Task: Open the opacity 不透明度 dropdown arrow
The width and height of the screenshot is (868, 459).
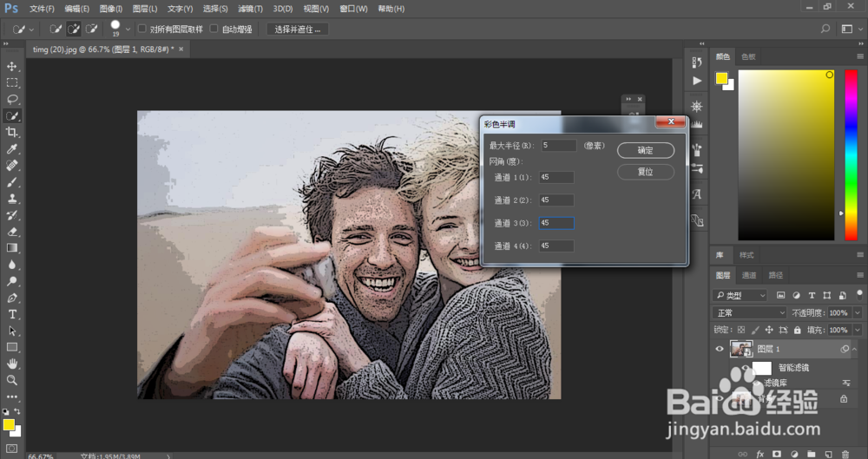Action: (x=858, y=313)
